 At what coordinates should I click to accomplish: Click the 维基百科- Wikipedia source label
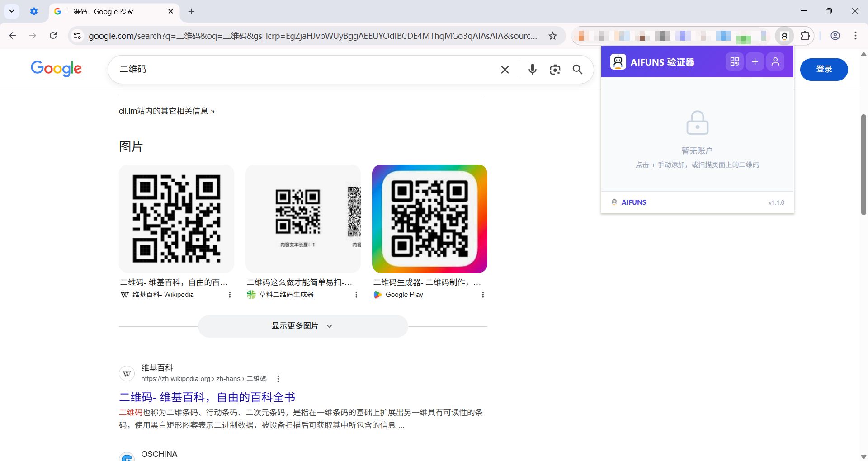tap(163, 295)
